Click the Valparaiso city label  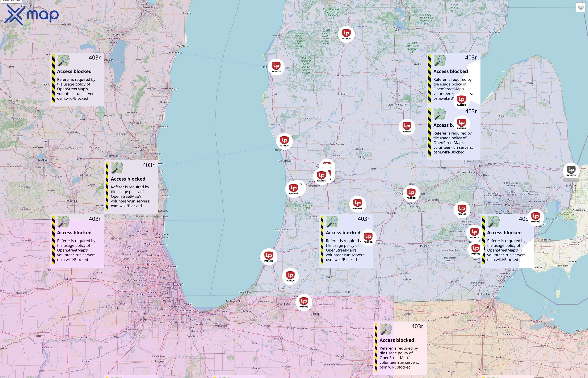[221, 326]
